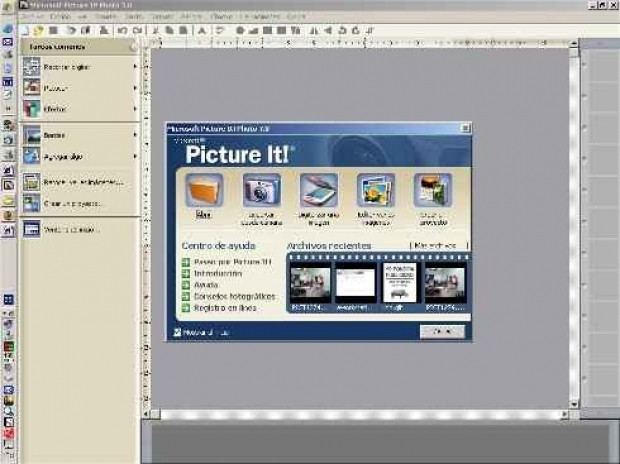The height and width of the screenshot is (464, 620).
Task: Expand the 'Bordes' submenu arrow
Action: pyautogui.click(x=135, y=135)
